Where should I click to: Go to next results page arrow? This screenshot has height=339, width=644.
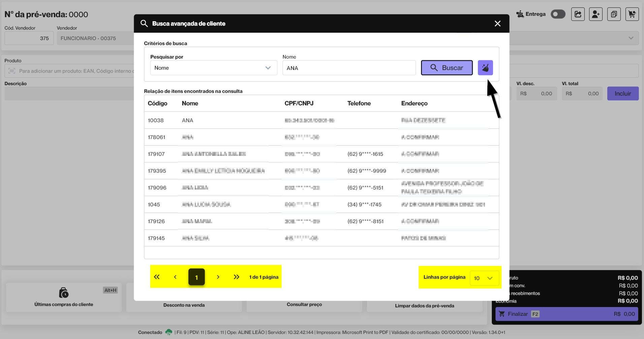[x=218, y=277]
